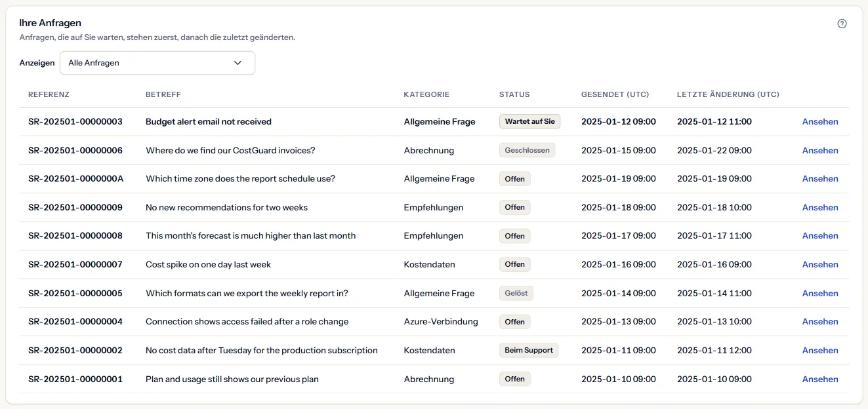
Task: Click the Gelöst status badge
Action: 516,293
